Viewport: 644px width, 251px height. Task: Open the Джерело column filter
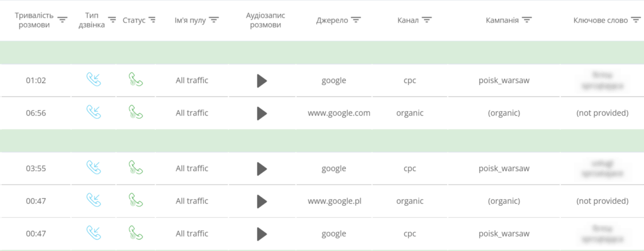pos(356,20)
